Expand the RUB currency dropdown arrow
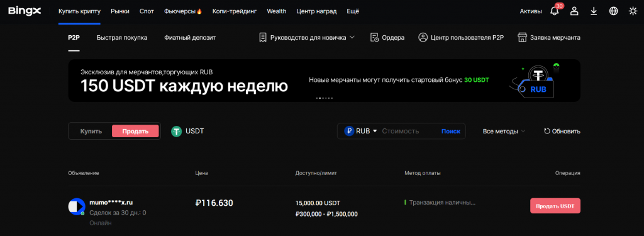The image size is (644, 236). pos(375,131)
